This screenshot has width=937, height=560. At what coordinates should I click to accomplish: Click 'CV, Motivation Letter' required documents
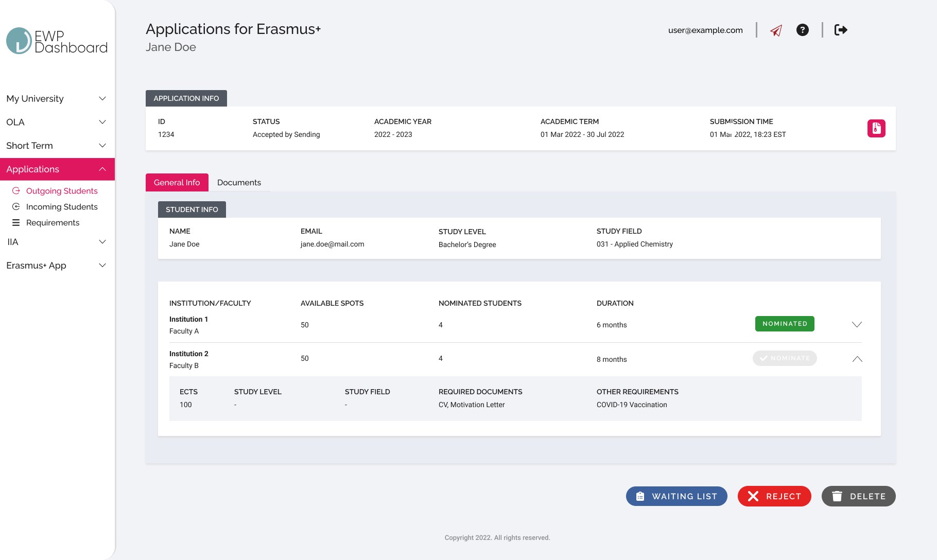tap(472, 405)
